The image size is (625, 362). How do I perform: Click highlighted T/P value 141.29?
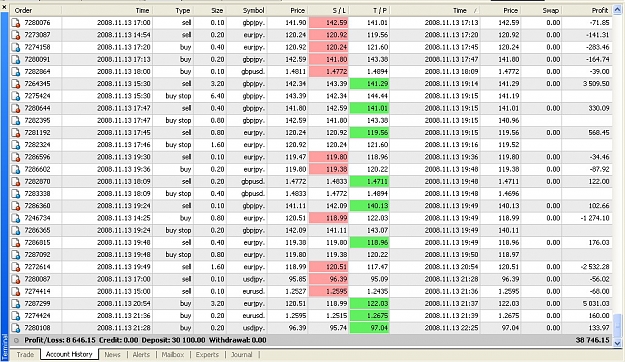(x=369, y=84)
